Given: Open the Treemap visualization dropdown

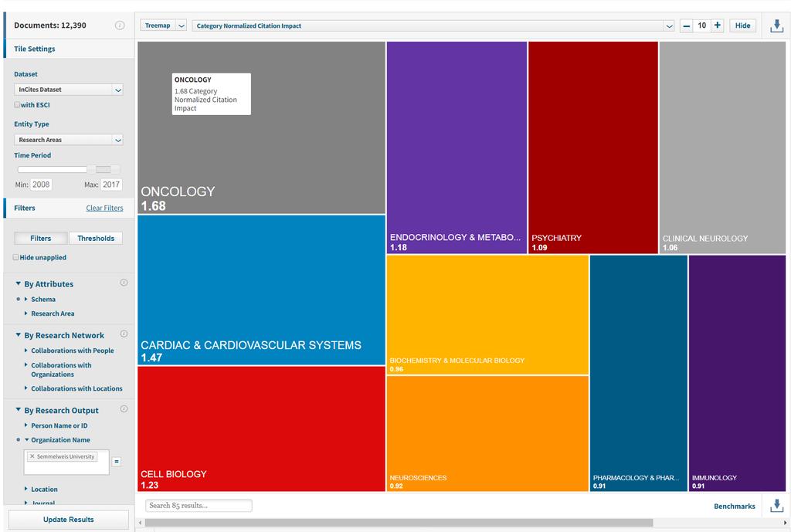Looking at the screenshot, I should (164, 25).
